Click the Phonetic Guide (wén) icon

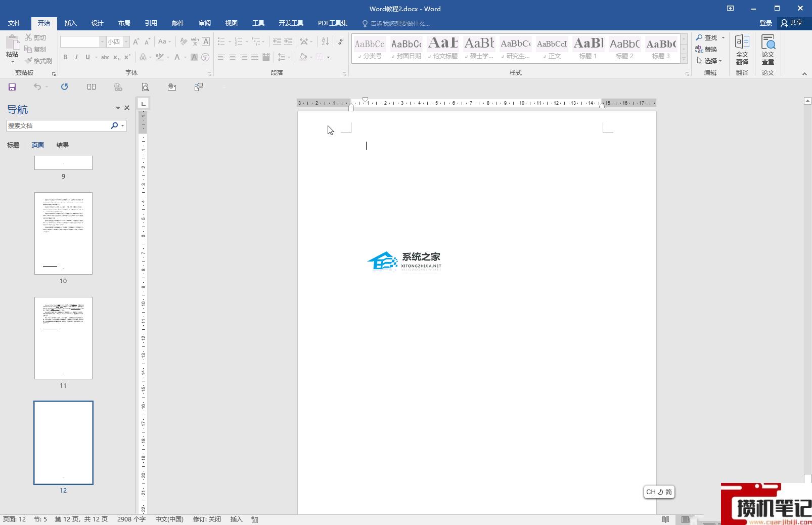point(195,41)
